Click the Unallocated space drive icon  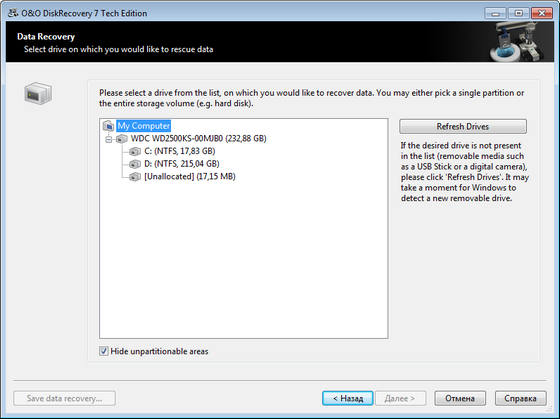click(135, 176)
